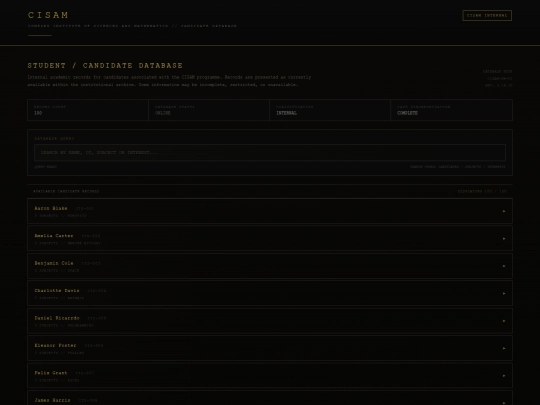Select the name Amelia Carter
This screenshot has width=540, height=405.
coord(54,236)
